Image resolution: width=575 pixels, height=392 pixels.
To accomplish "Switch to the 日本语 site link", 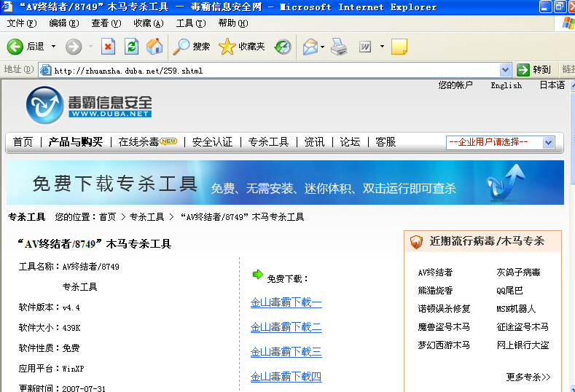I will (x=552, y=85).
